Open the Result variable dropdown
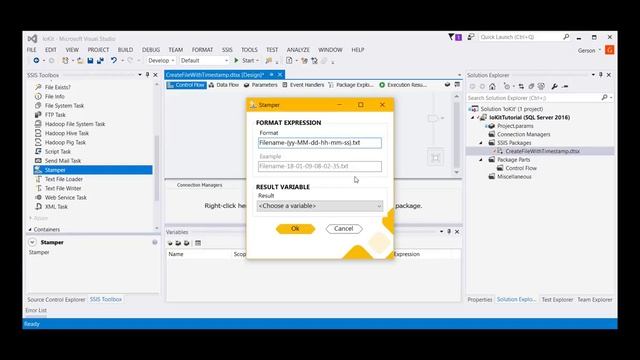This screenshot has width=640, height=360. click(x=320, y=206)
